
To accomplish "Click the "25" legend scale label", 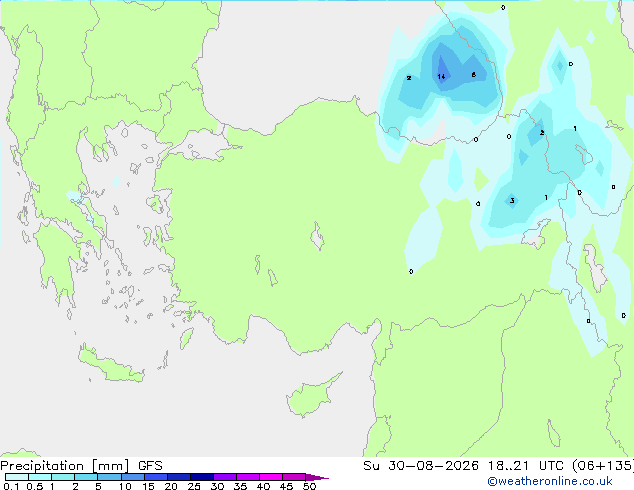I will coord(194,486).
